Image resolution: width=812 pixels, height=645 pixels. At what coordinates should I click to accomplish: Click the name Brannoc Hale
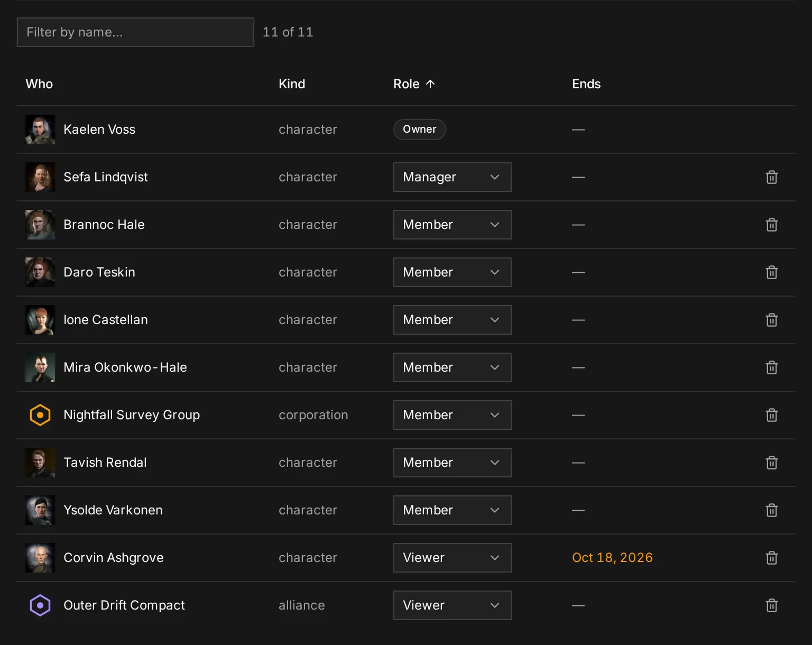(104, 225)
